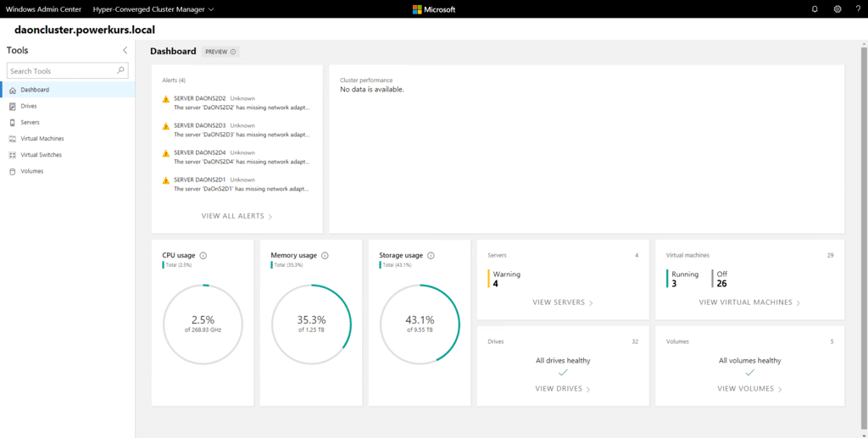The image size is (868, 438).
Task: Open the settings gear icon
Action: [837, 9]
